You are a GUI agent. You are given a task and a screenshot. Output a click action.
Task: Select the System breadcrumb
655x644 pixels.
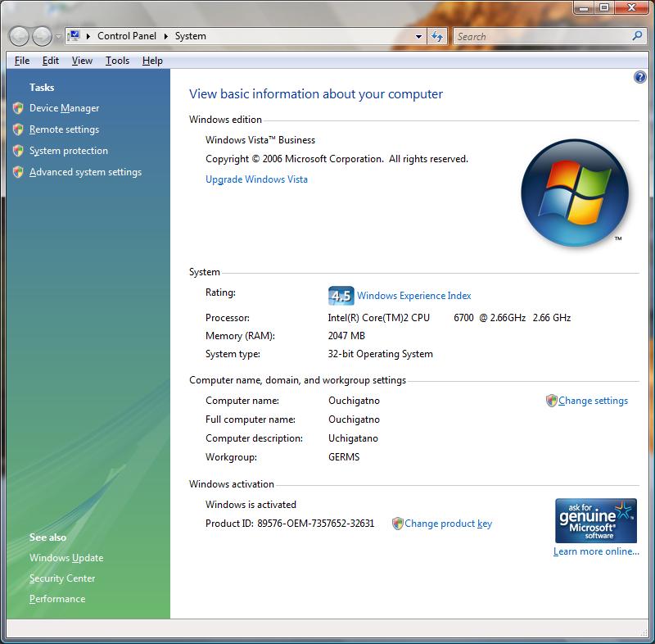pyautogui.click(x=191, y=36)
